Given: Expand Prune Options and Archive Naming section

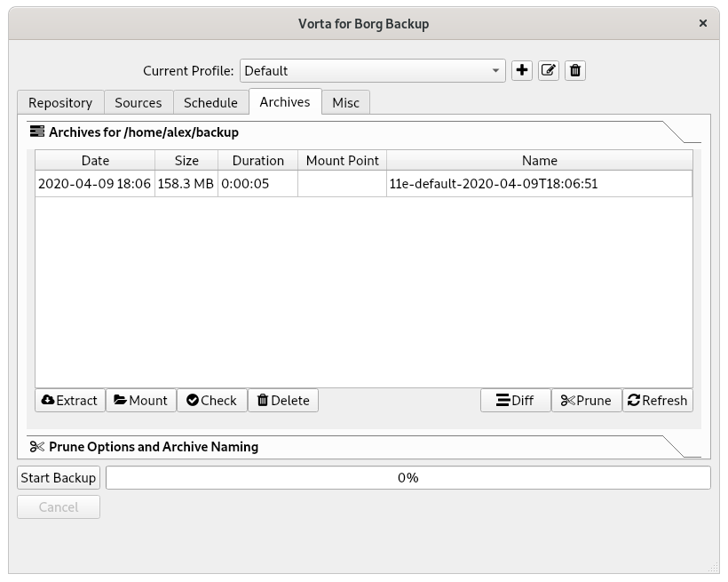Looking at the screenshot, I should point(154,447).
